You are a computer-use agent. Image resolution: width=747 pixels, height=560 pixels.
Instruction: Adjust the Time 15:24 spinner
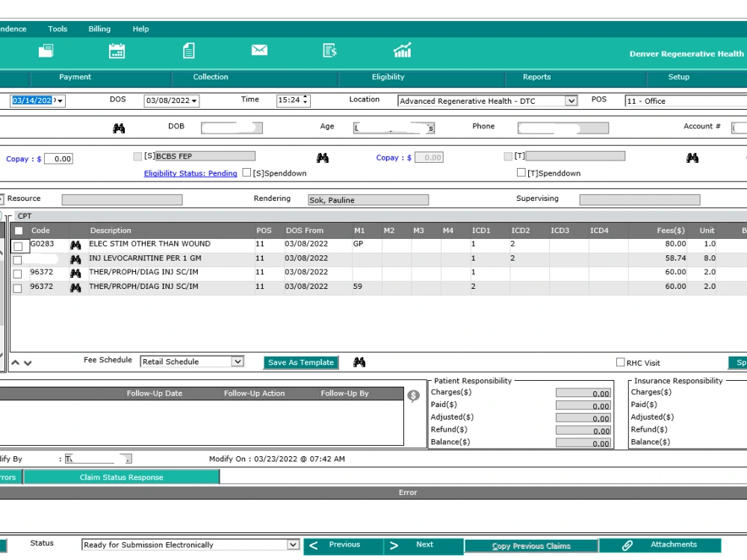[306, 100]
